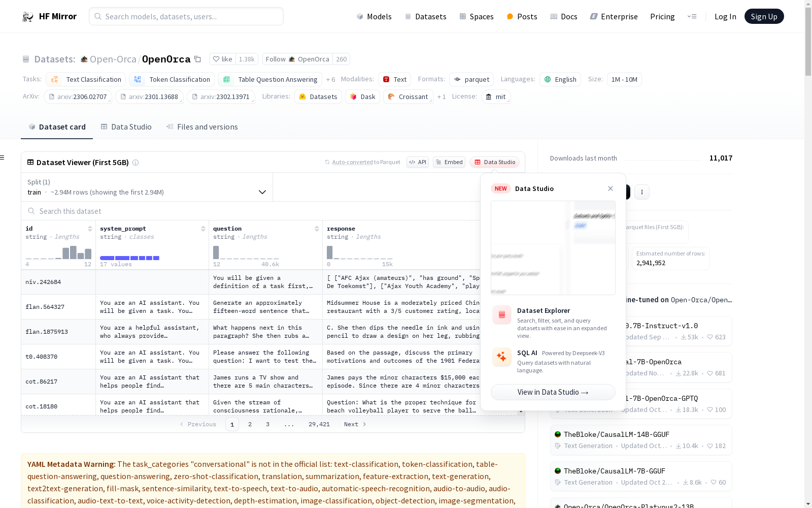The width and height of the screenshot is (812, 508).
Task: Open TheBloke/CausalLM-14B-GGUF model card
Action: coord(641,440)
